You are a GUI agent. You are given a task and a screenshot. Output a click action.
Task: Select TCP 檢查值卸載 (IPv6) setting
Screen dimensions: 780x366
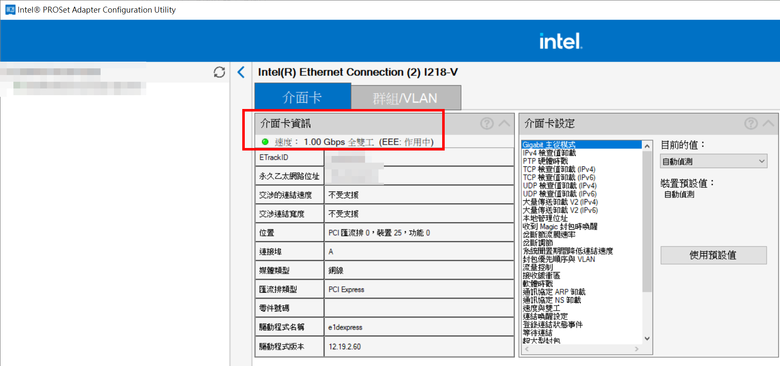pos(559,177)
